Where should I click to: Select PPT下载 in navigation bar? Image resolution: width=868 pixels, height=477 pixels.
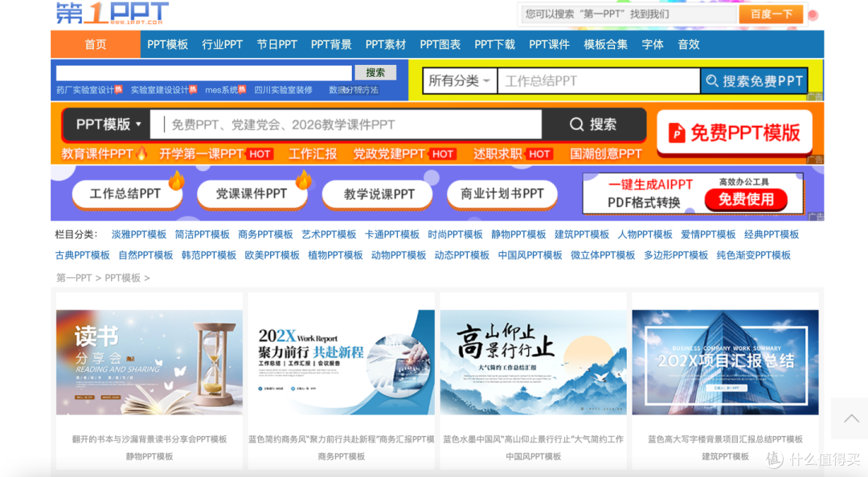(x=494, y=44)
